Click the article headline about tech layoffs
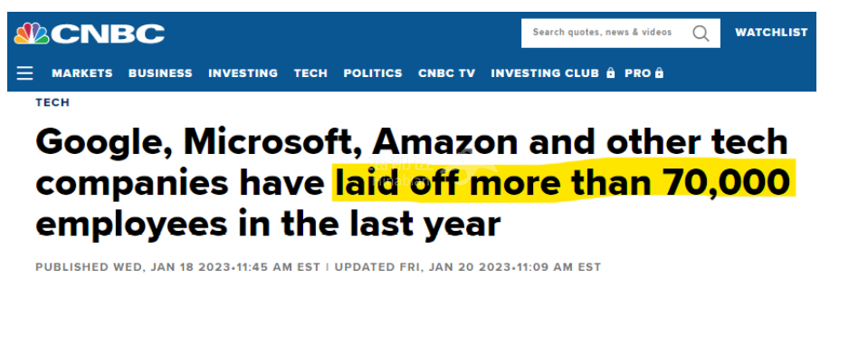Viewport: 868px width, 337px height. coord(413,183)
